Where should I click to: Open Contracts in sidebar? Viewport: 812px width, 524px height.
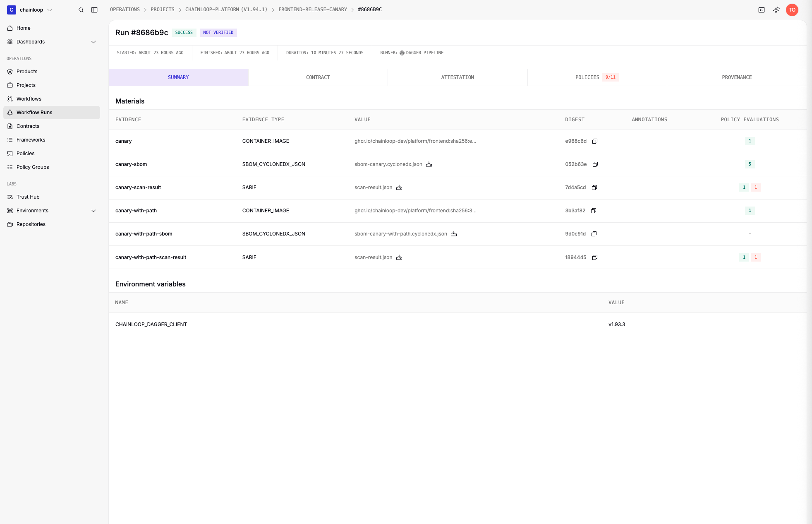point(52,126)
